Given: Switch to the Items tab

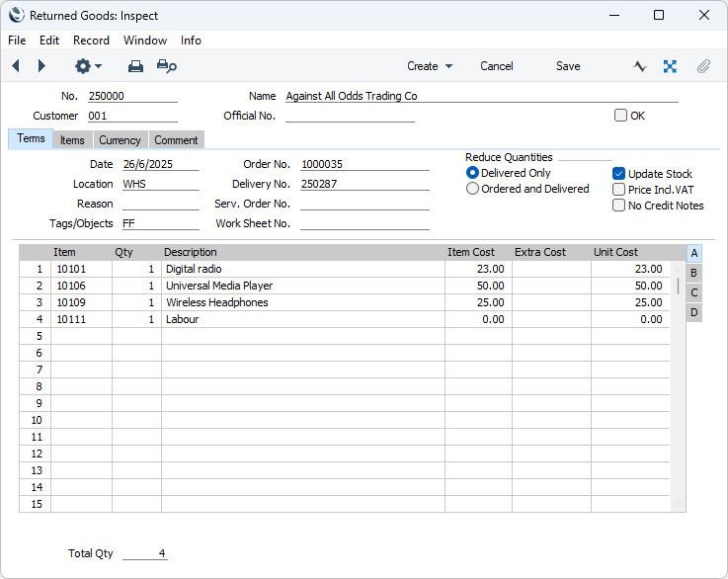Looking at the screenshot, I should tap(72, 140).
